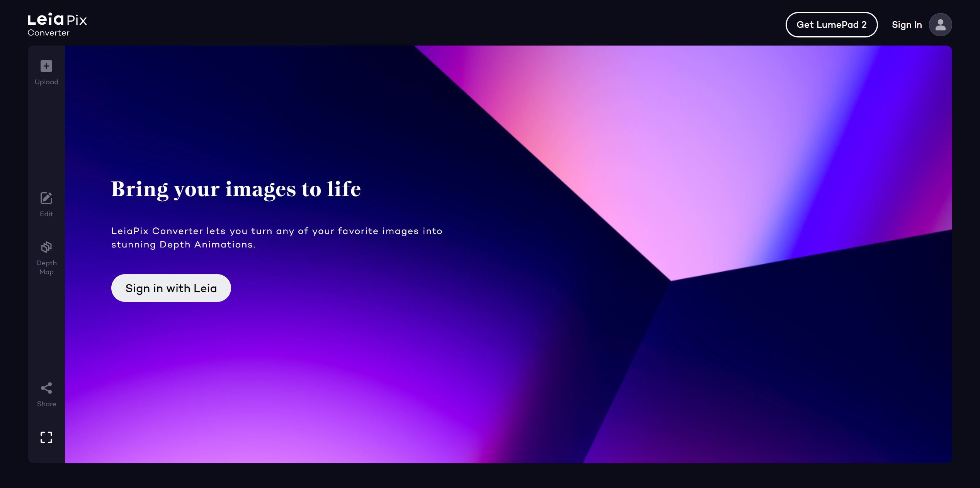Screen dimensions: 980x488
Task: Toggle fullscreen with the corner-brackets icon
Action: coord(46,437)
